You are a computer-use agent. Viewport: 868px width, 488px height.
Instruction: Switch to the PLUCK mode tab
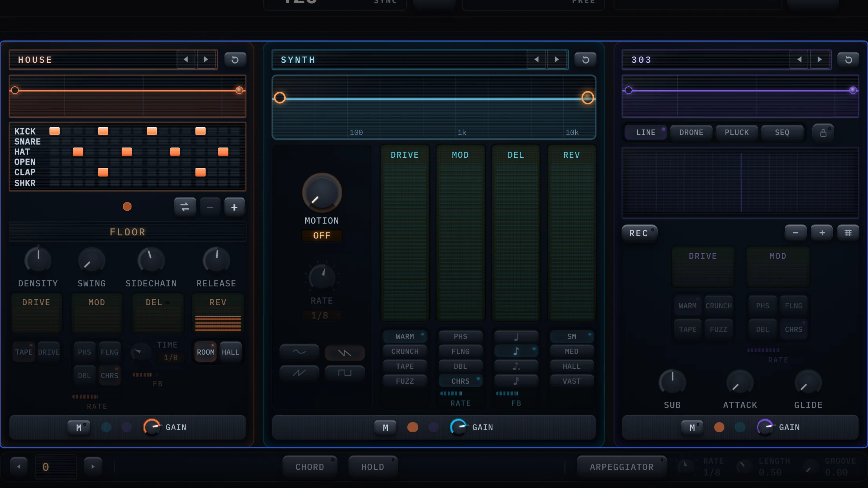tap(737, 133)
